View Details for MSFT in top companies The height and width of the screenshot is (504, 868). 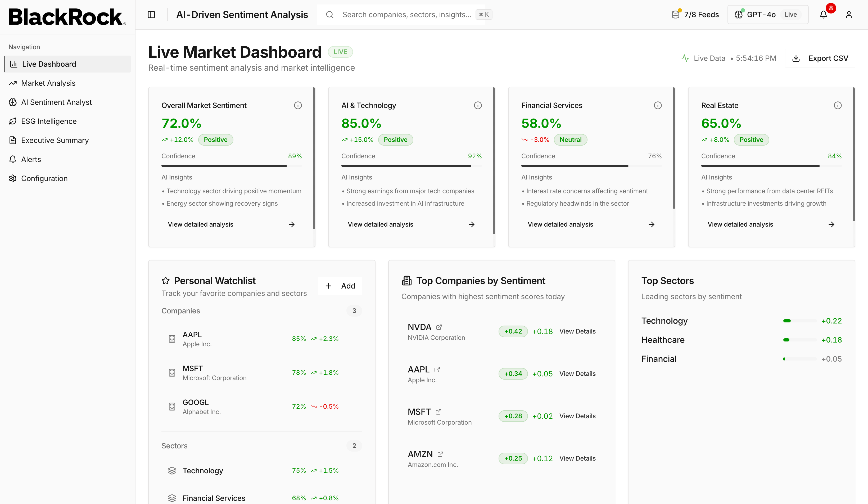click(577, 416)
